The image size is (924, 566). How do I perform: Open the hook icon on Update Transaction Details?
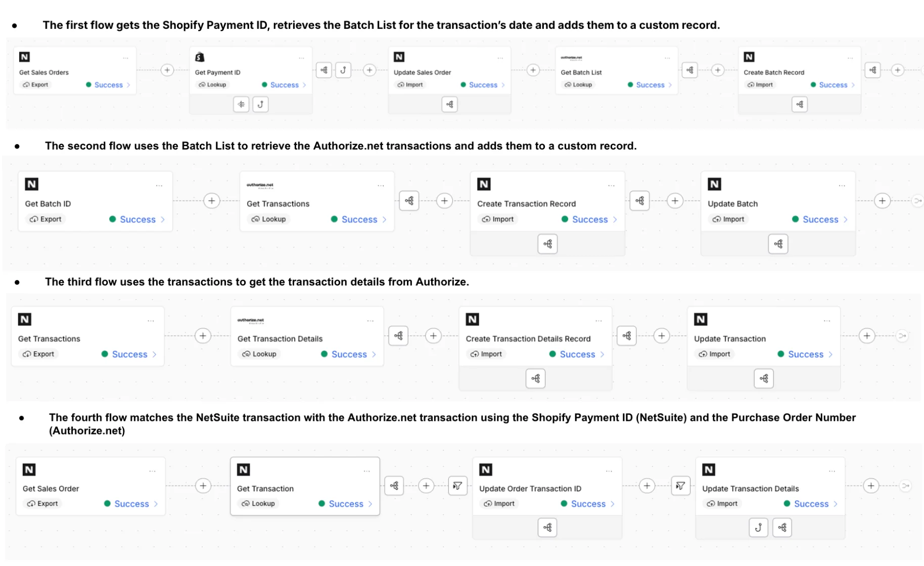[x=758, y=527]
